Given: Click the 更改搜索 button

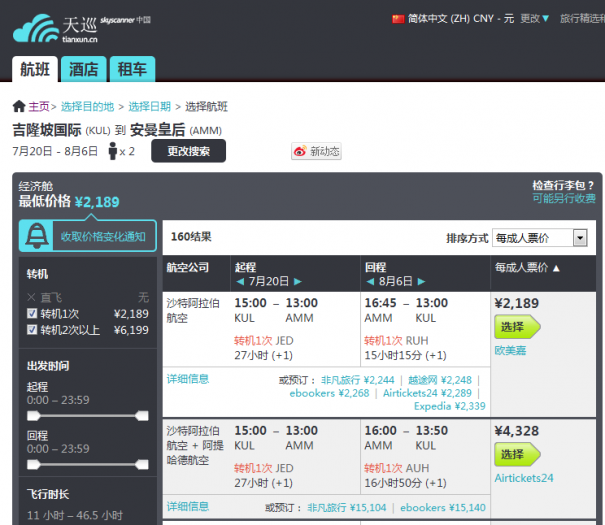Looking at the screenshot, I should click(x=188, y=151).
